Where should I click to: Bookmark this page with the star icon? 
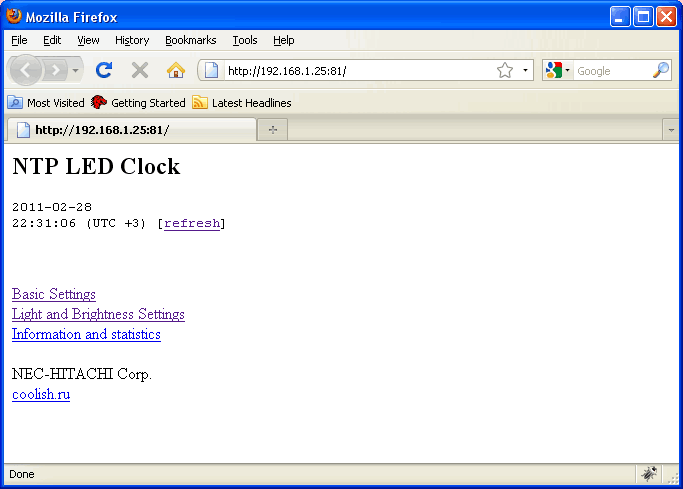505,71
